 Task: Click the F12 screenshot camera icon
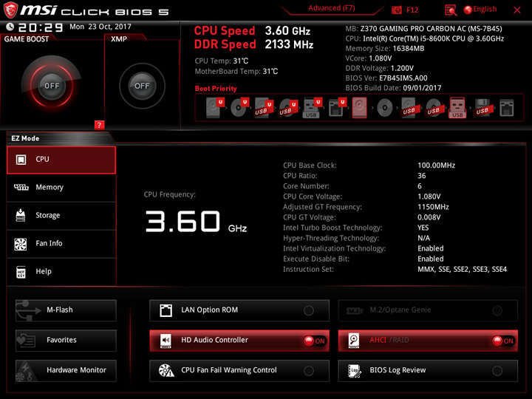tap(396, 10)
